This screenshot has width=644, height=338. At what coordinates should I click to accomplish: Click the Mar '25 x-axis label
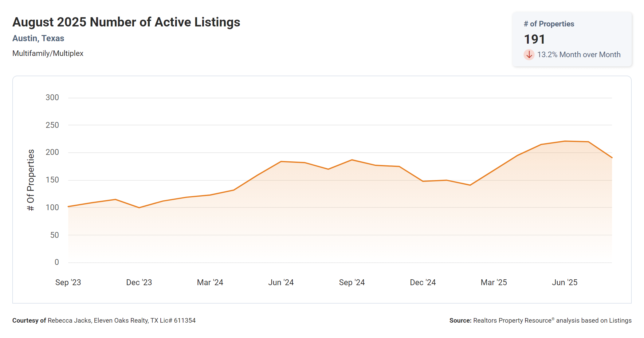point(494,282)
